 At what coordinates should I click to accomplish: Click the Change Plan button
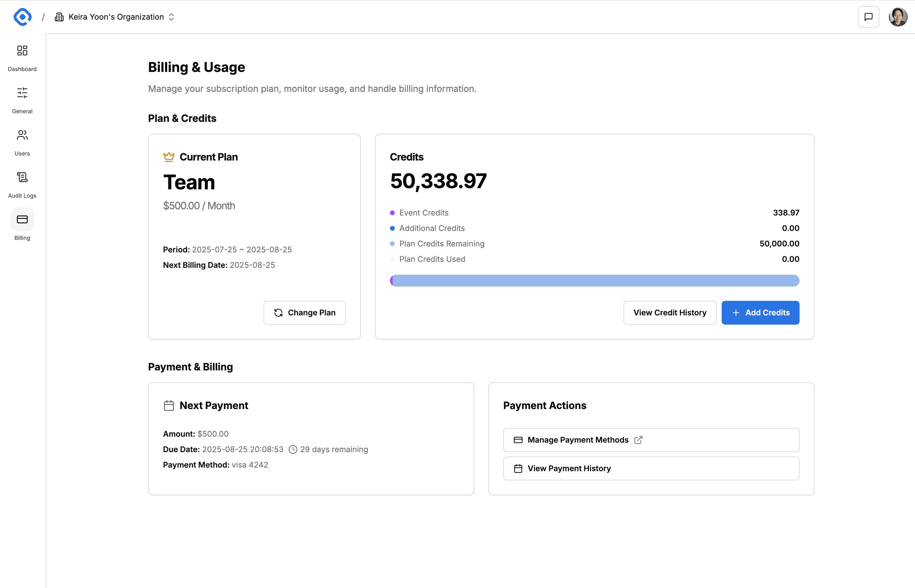click(x=305, y=313)
